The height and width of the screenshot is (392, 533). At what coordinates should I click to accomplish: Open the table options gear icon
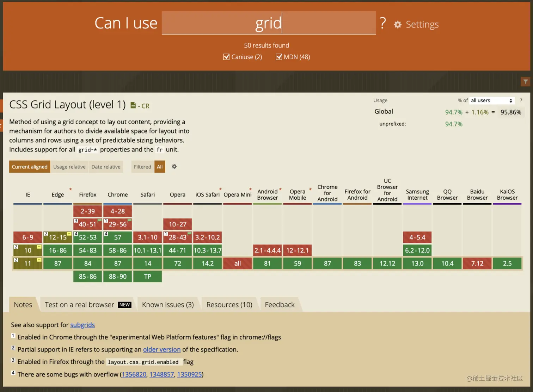pos(174,167)
